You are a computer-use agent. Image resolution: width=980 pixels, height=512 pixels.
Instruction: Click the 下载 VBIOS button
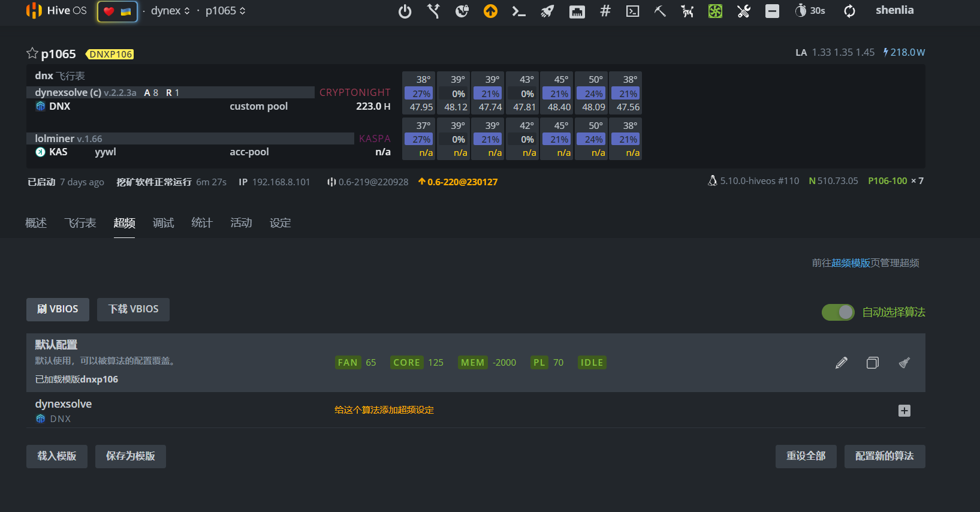[x=133, y=309]
